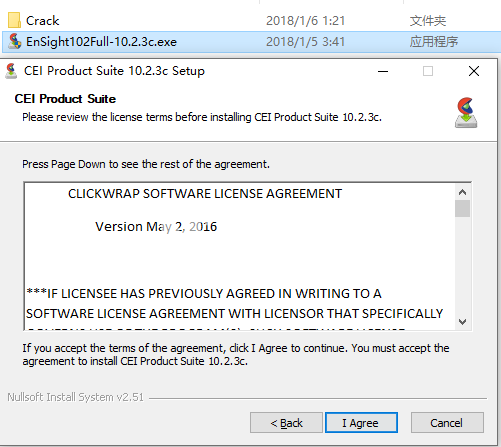Click inside the license agreement text box
The height and width of the screenshot is (447, 501).
pyautogui.click(x=239, y=257)
